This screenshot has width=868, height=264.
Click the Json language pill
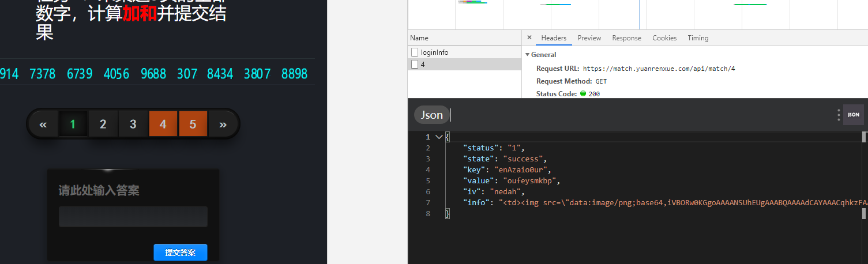431,115
